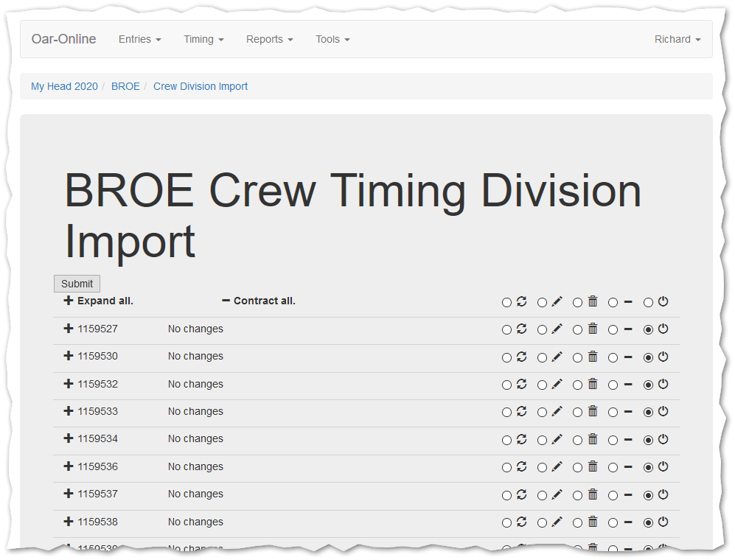This screenshot has height=560, width=735.
Task: Click the power icon for row 1159534
Action: tap(663, 439)
